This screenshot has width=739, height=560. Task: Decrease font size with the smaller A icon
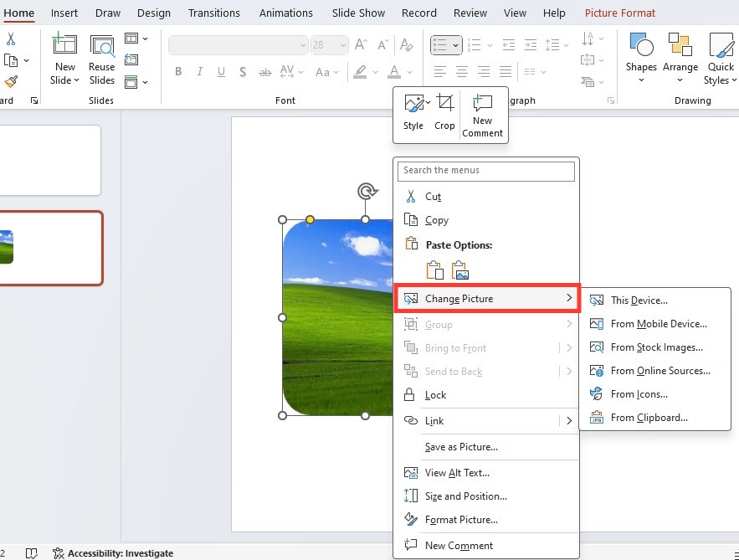[x=382, y=44]
